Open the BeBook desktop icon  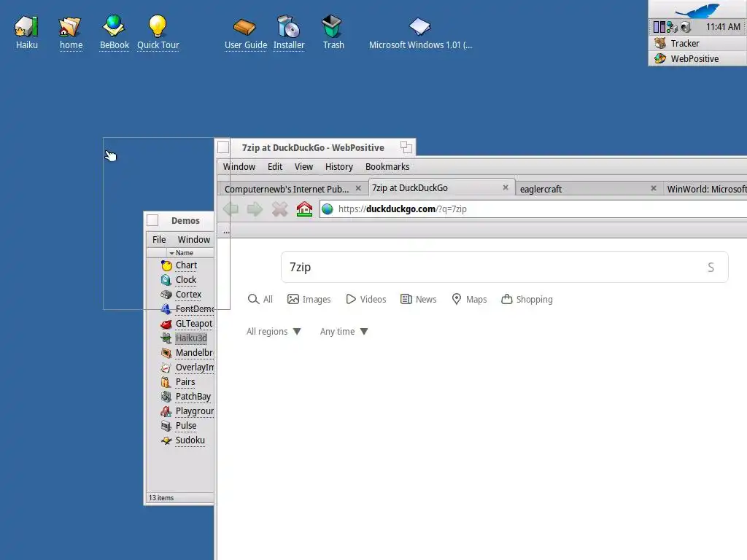(114, 27)
